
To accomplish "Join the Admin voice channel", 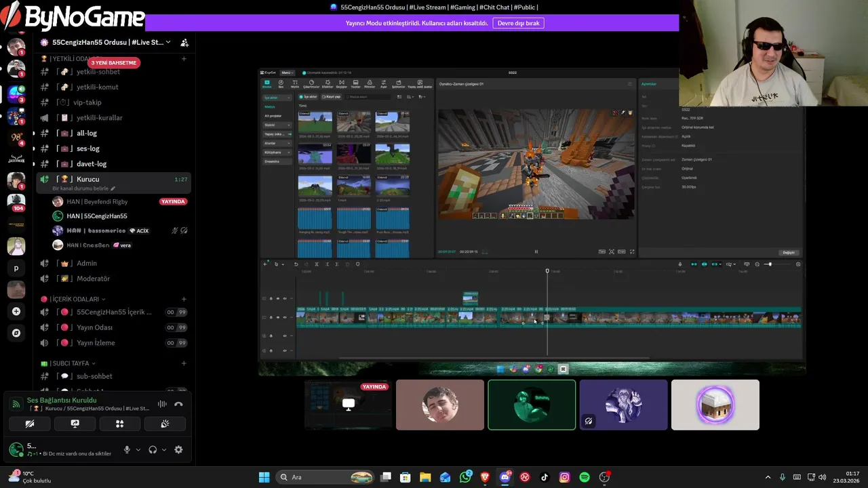I will pyautogui.click(x=114, y=263).
